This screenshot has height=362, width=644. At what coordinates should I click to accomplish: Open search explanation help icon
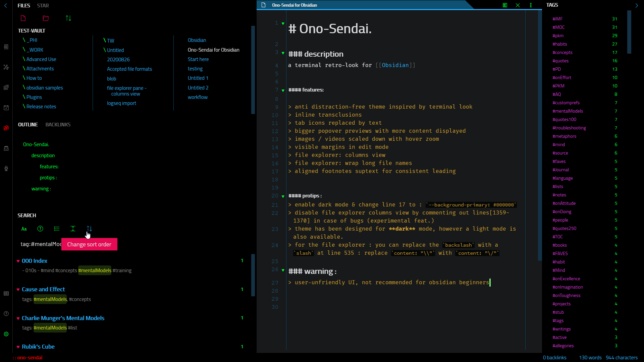pyautogui.click(x=40, y=229)
